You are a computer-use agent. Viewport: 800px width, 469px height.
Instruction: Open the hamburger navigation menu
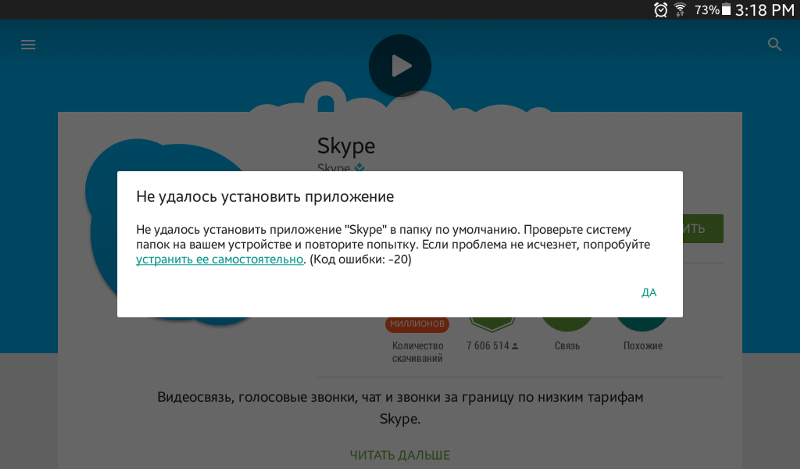coord(28,45)
